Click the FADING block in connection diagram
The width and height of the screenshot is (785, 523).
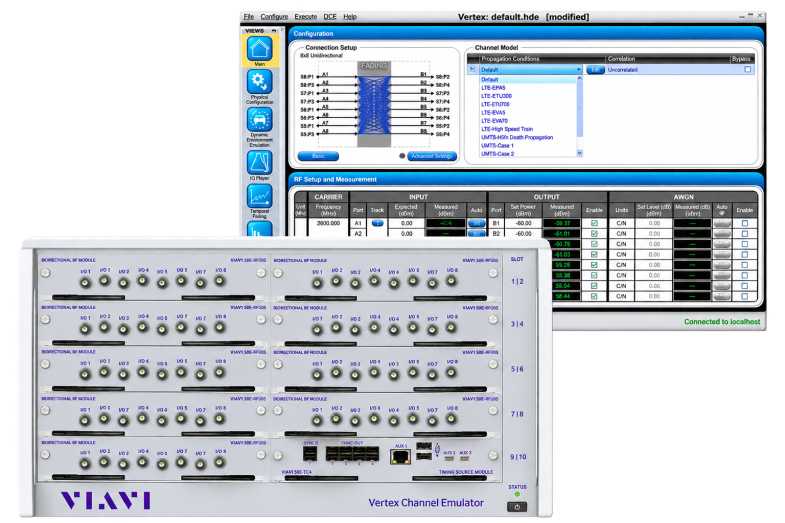coord(374,104)
